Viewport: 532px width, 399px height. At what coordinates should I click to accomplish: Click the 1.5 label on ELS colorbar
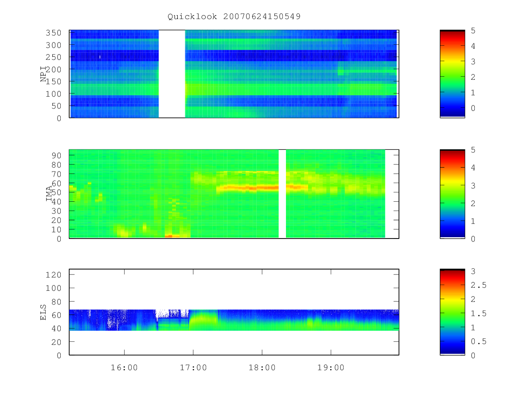pyautogui.click(x=479, y=313)
